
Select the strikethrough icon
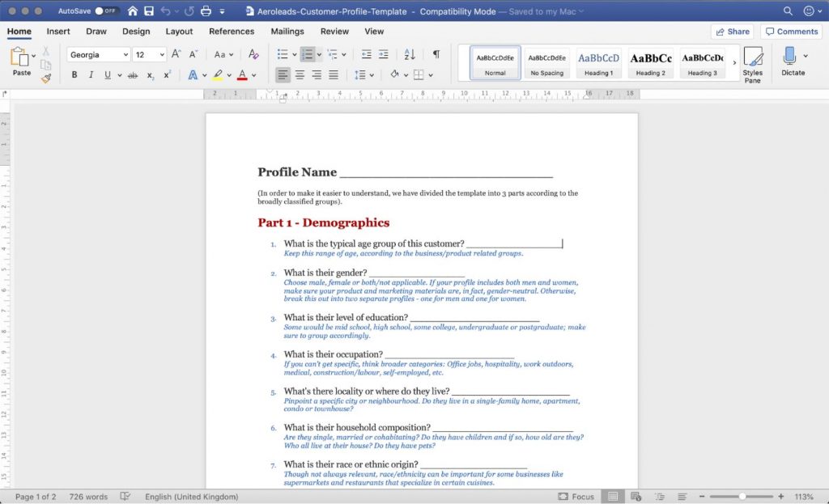coord(132,75)
